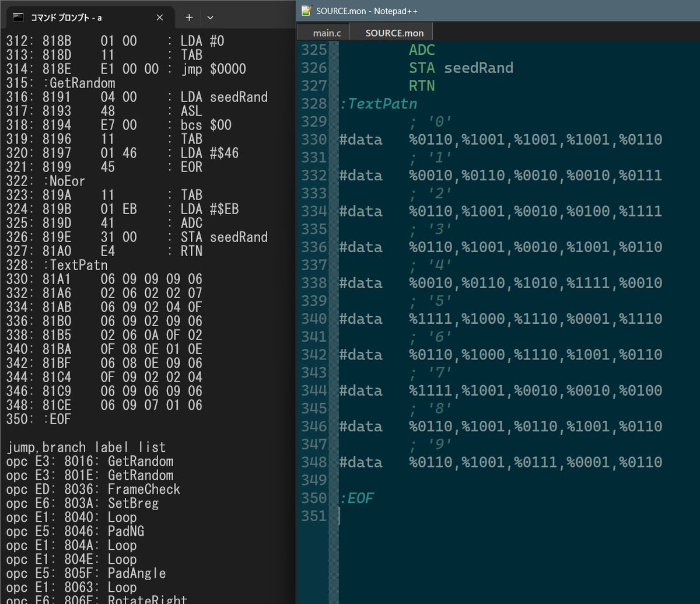Viewport: 700px width, 604px height.
Task: Click line number 351 in Notepad++ margin
Action: [x=314, y=516]
